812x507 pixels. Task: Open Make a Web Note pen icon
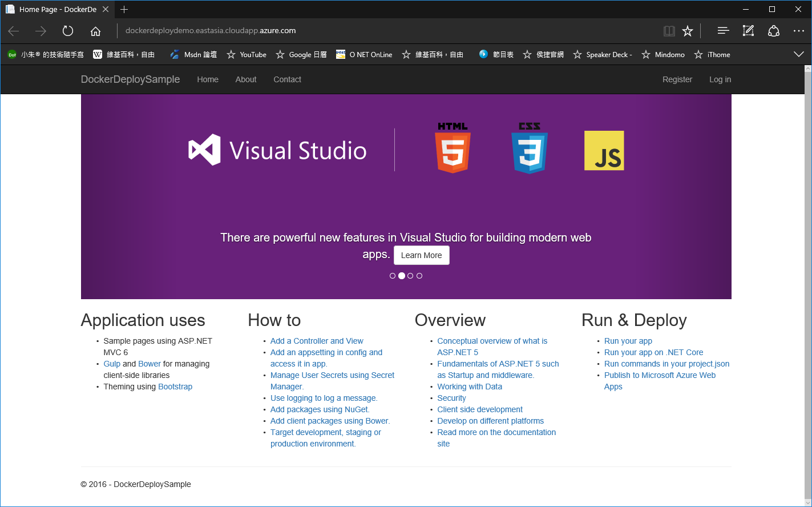point(748,31)
